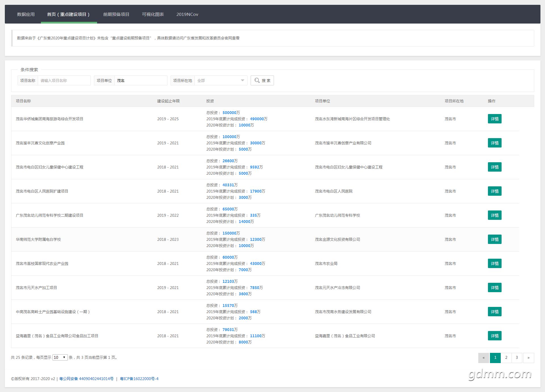Click unit name 广东茂名幼儿师范专科学校
This screenshot has width=545, height=392.
[338, 215]
